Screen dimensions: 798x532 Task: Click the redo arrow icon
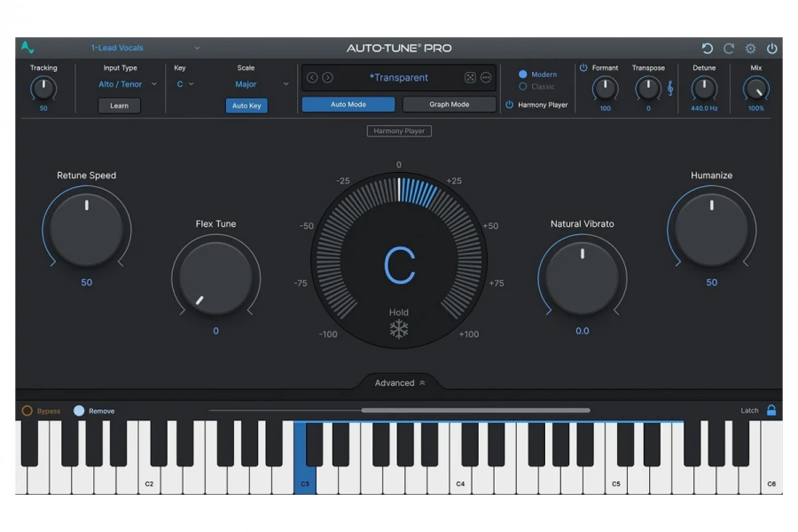729,49
